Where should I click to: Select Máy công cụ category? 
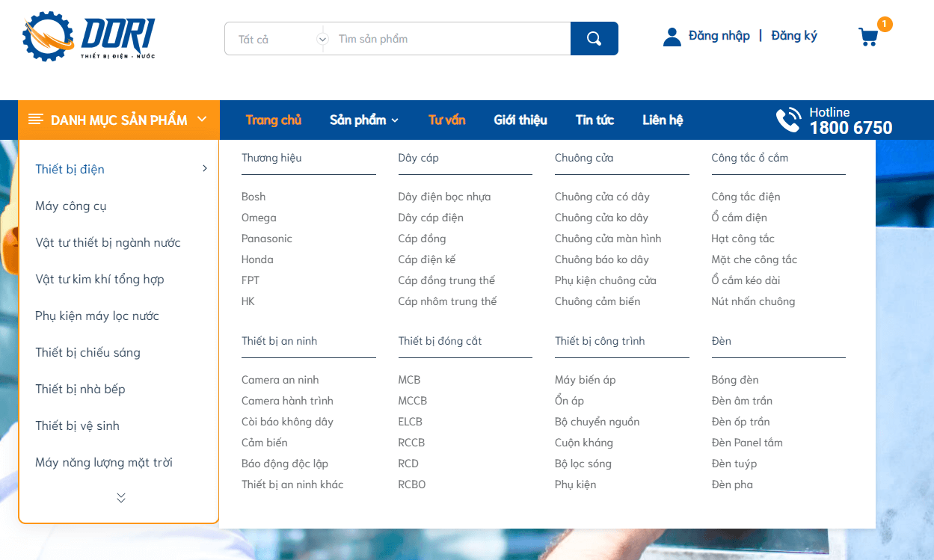71,206
